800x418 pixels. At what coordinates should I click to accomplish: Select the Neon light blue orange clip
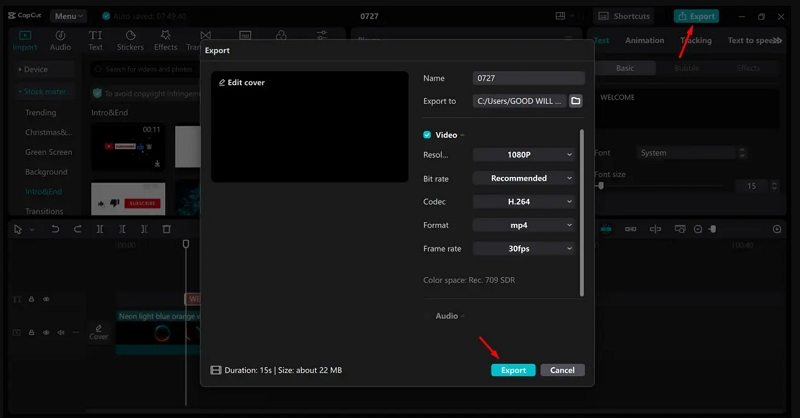158,332
